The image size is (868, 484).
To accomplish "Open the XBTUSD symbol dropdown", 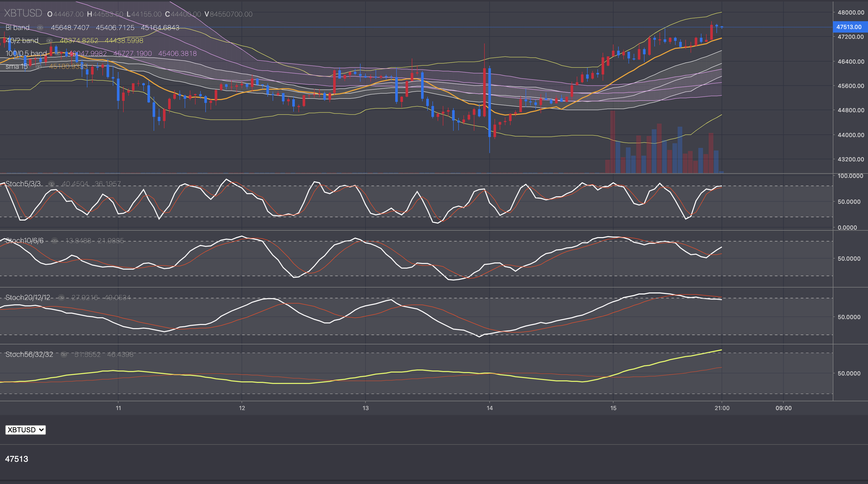I will [x=25, y=430].
